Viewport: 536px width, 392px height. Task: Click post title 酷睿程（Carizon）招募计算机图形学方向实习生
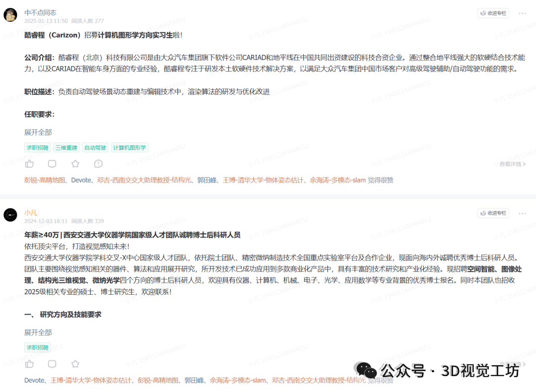[104, 35]
